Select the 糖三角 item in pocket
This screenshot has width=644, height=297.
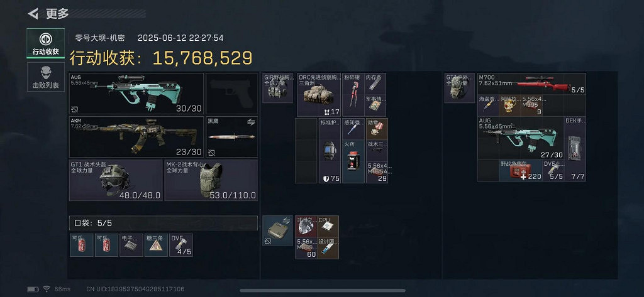[x=157, y=245]
